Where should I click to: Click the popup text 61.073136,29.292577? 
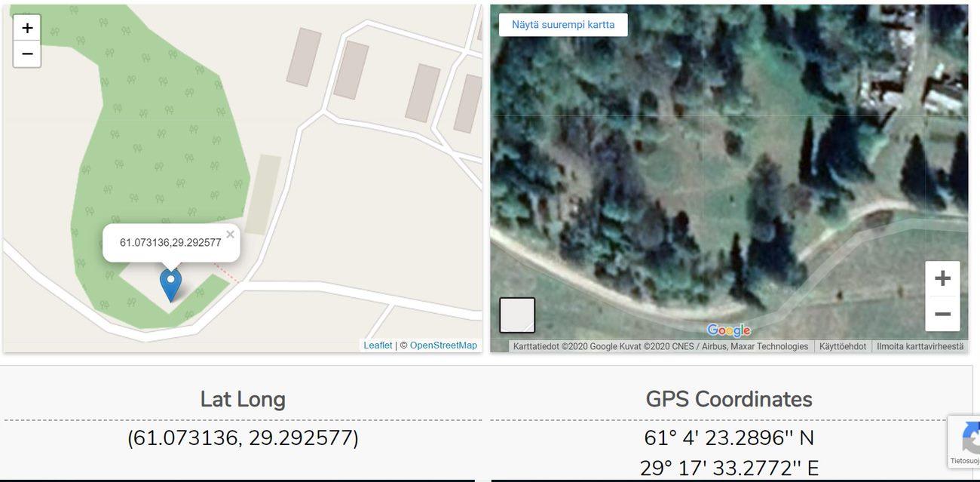coord(170,242)
